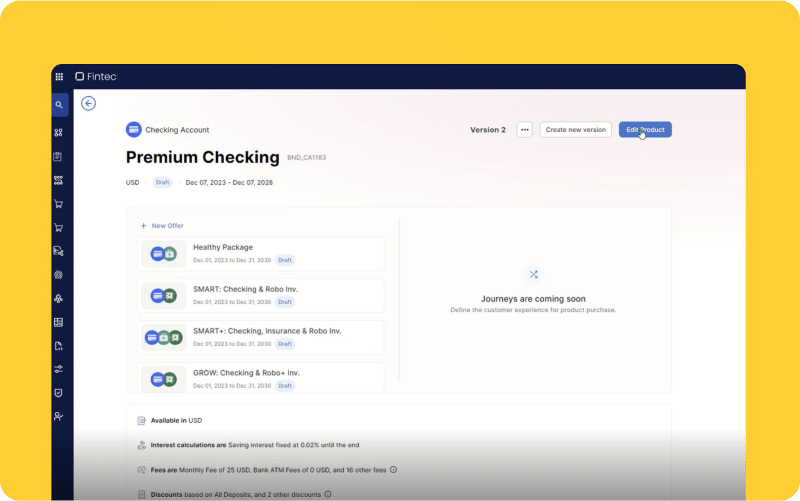The image size is (800, 501).
Task: Open the clustered hexagons sidebar icon
Action: tap(59, 298)
